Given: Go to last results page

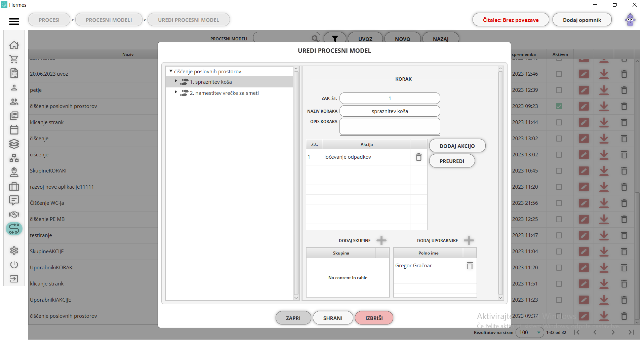Looking at the screenshot, I should (x=631, y=332).
